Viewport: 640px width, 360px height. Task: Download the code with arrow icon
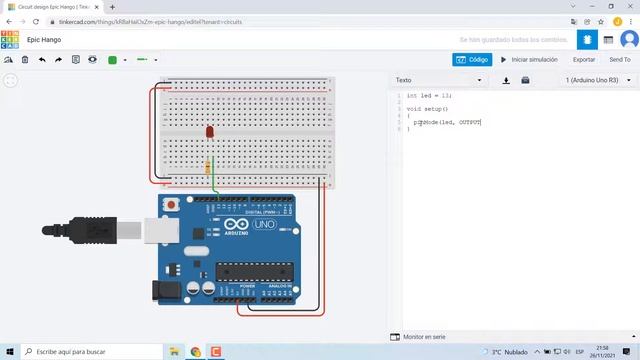click(x=506, y=80)
